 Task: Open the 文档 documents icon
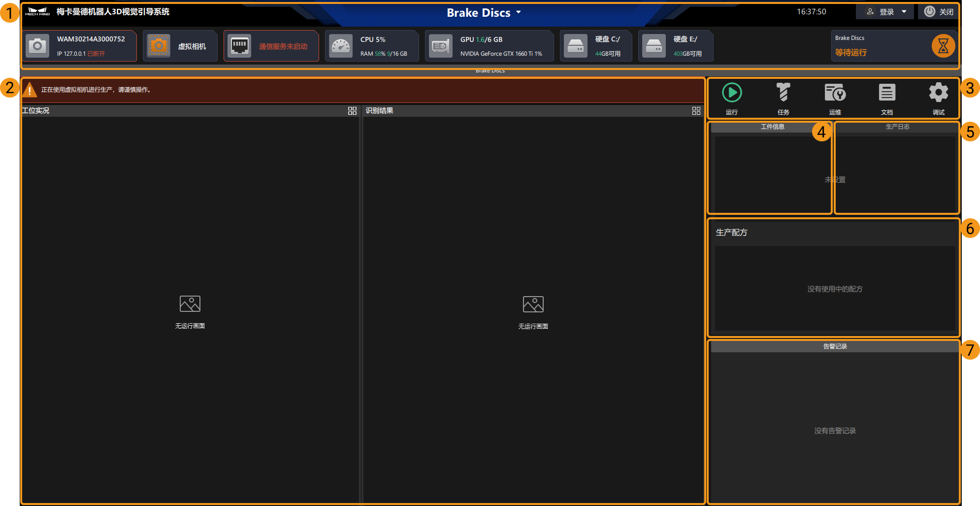887,92
